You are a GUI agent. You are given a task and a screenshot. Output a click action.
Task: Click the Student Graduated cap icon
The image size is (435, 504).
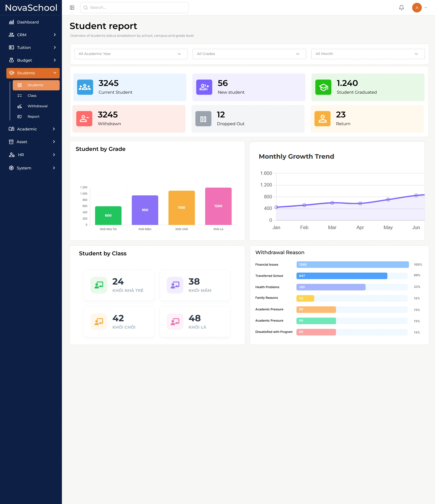pos(323,87)
